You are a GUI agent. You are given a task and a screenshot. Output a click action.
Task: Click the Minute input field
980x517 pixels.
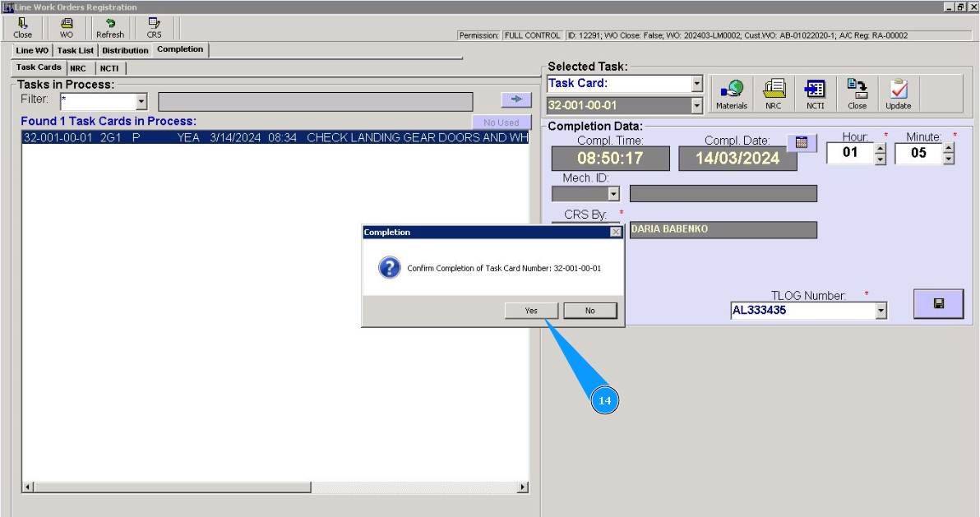coord(919,153)
